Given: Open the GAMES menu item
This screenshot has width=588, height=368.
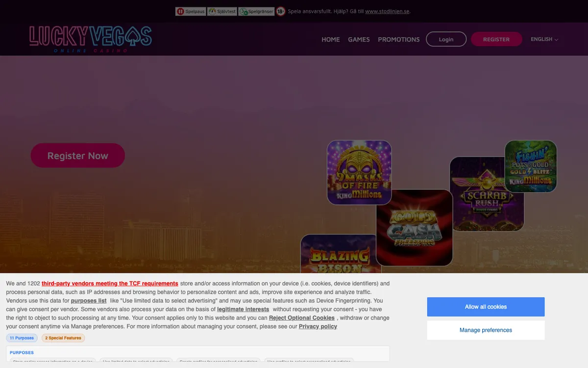Looking at the screenshot, I should 359,39.
